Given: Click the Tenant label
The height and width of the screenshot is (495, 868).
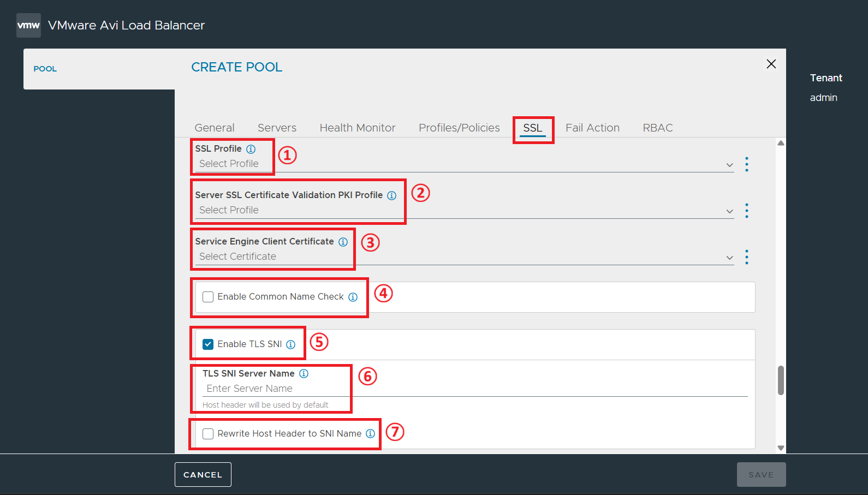Looking at the screenshot, I should (x=826, y=78).
